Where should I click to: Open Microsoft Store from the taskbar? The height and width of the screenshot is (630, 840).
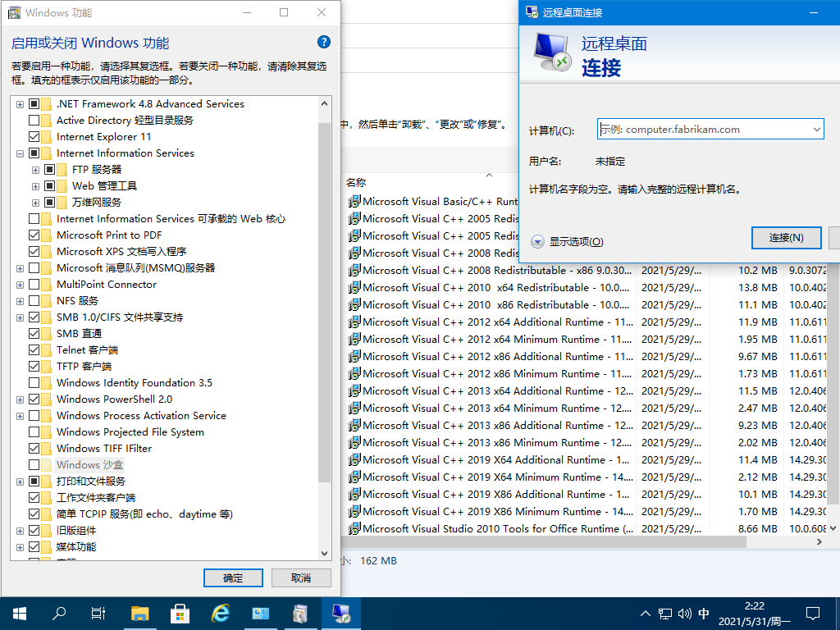[180, 613]
